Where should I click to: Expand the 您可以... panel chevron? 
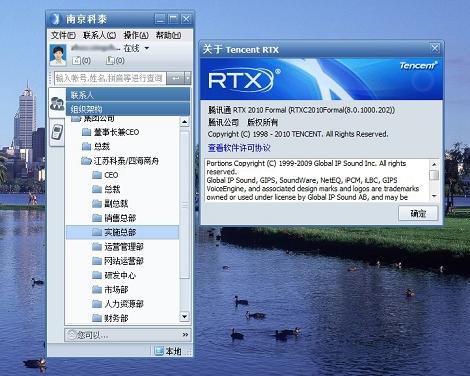click(185, 334)
